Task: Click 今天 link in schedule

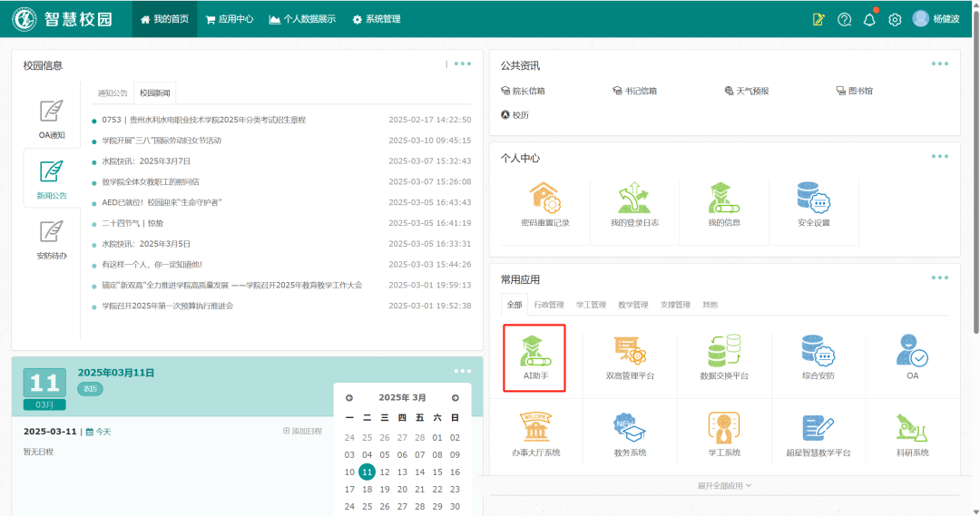Action: coord(98,432)
